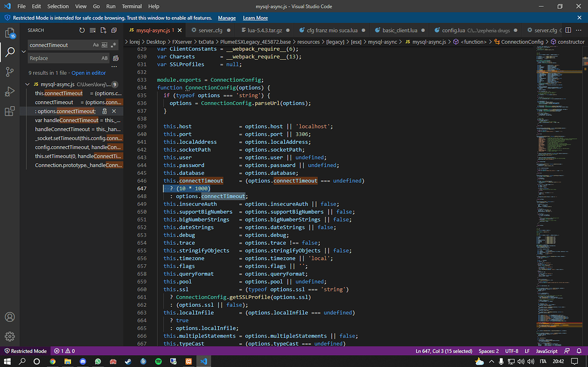Open new Search Editor
The height and width of the screenshot is (367, 588).
103,31
